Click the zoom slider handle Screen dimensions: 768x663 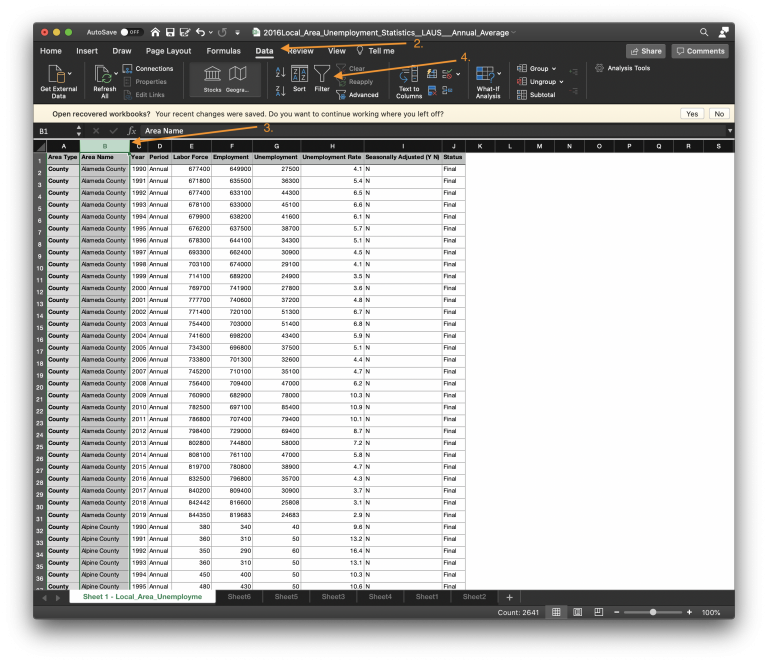[x=653, y=612]
